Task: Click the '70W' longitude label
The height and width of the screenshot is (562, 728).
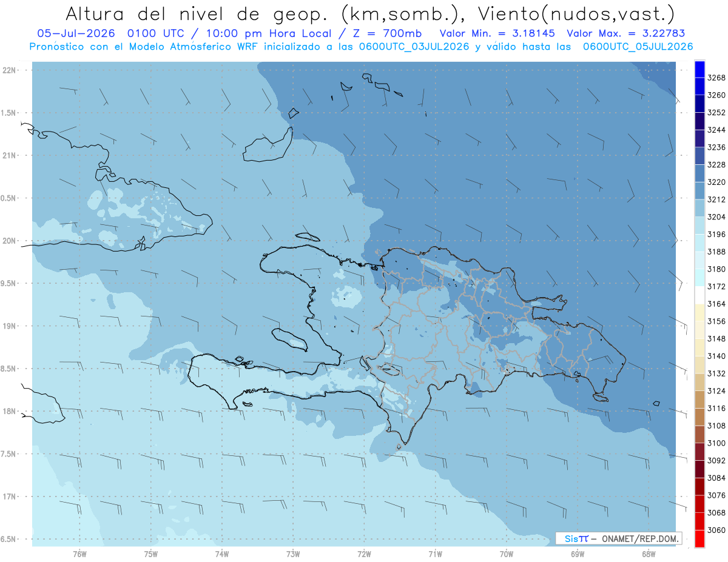Action: (507, 554)
